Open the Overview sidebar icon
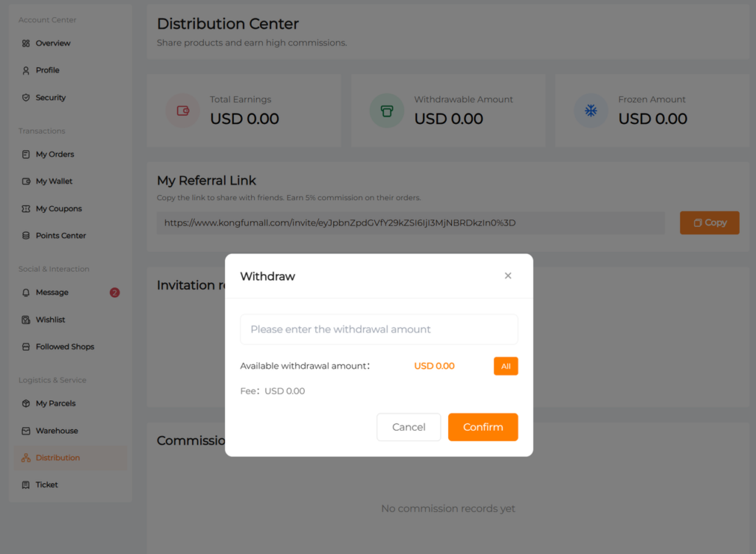 (x=26, y=44)
